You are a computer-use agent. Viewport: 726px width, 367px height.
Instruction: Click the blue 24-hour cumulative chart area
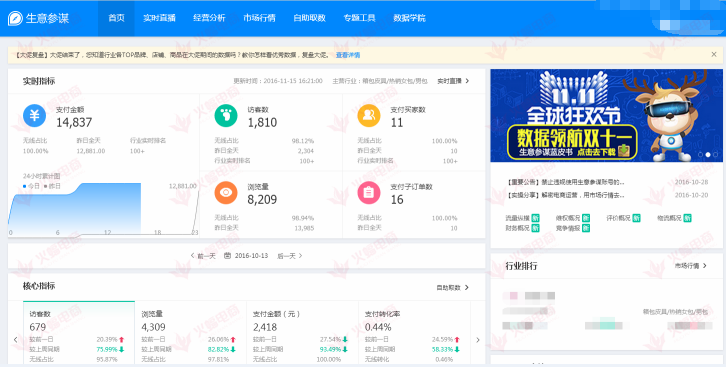point(75,209)
